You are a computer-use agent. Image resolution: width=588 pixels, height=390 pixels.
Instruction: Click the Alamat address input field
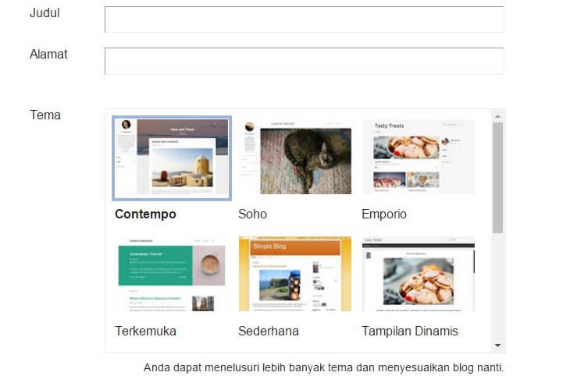click(304, 61)
